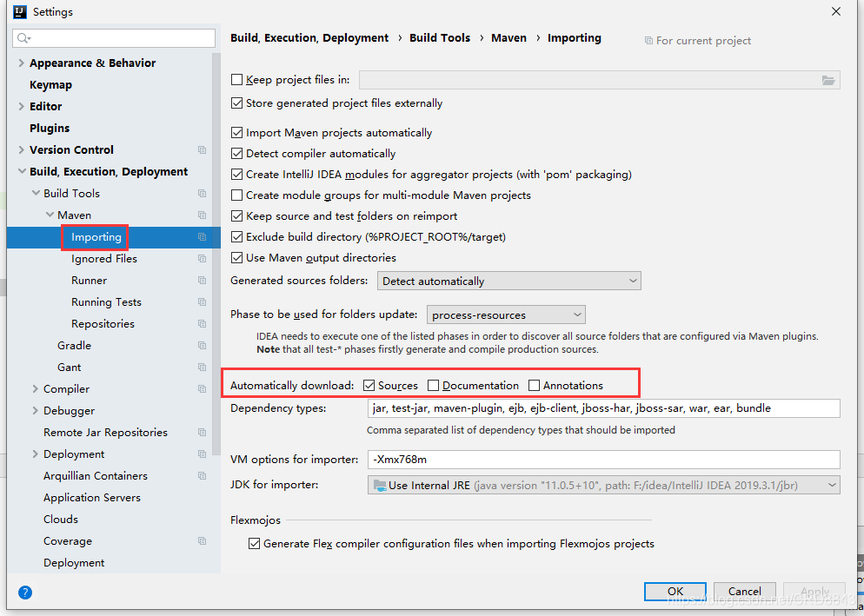Image resolution: width=864 pixels, height=616 pixels.
Task: Open folder browse icon for project files
Action: 828,81
